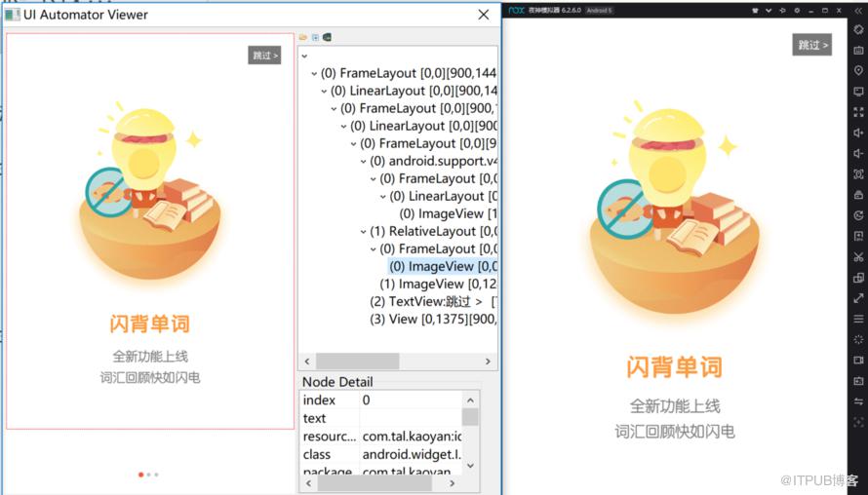Open Nox macro recorder icon below video
Viewport: 868px width, 495px height.
pos(858,381)
